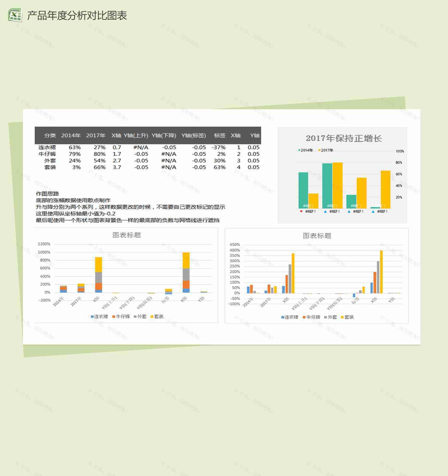Open the filter dropdown on the 2014年 header
This screenshot has width=448, height=476.
(x=70, y=136)
